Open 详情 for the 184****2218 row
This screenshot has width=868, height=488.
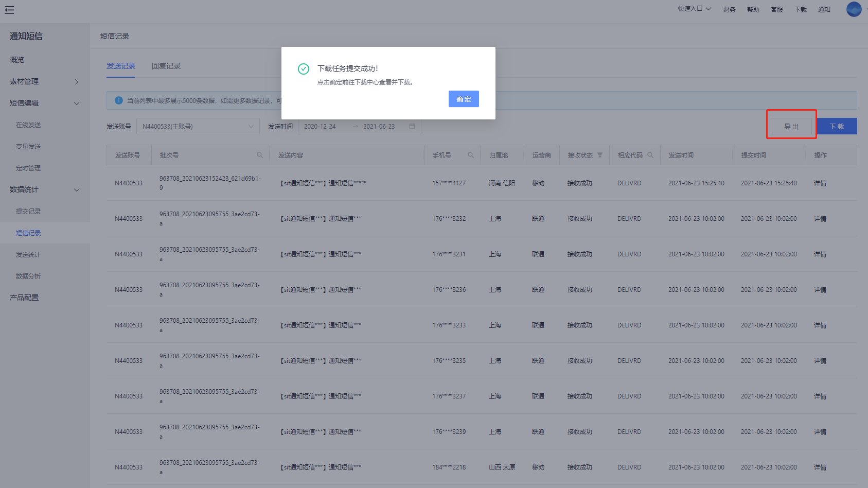point(820,467)
